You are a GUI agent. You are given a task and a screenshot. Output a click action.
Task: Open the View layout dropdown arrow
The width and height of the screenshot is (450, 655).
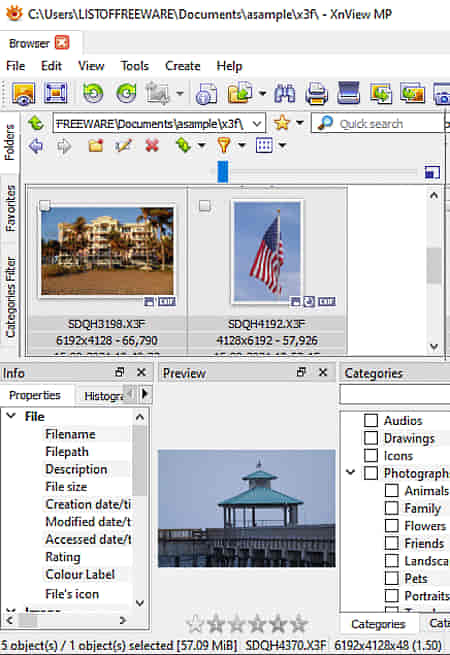pyautogui.click(x=283, y=145)
